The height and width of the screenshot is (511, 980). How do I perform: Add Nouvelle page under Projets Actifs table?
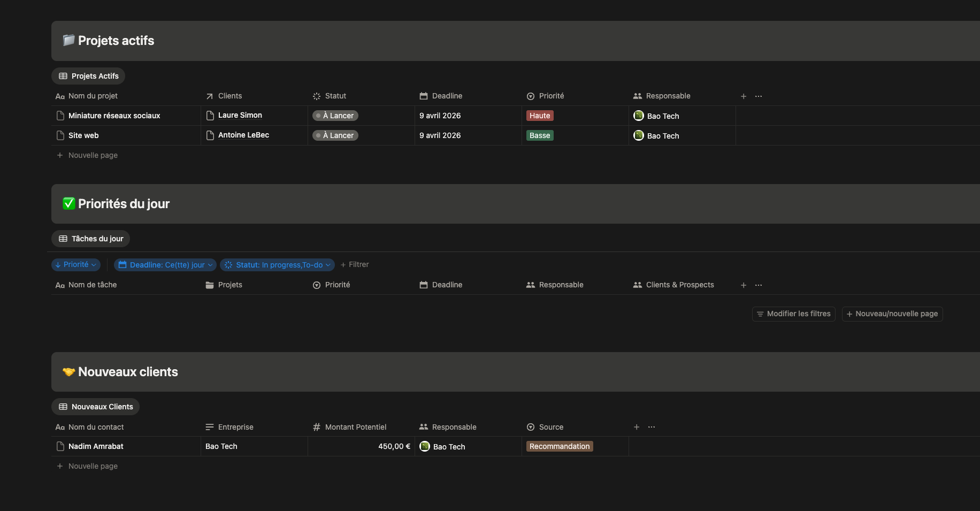pos(87,155)
